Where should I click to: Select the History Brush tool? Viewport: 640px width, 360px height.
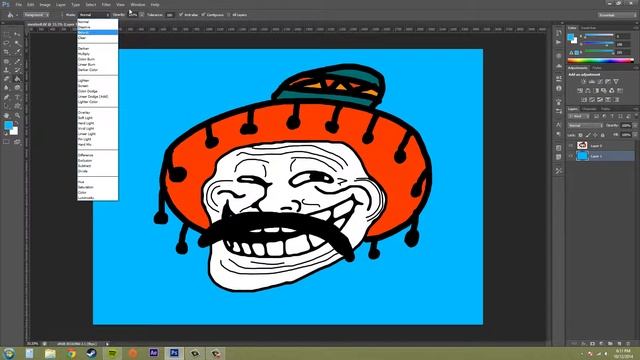18,70
